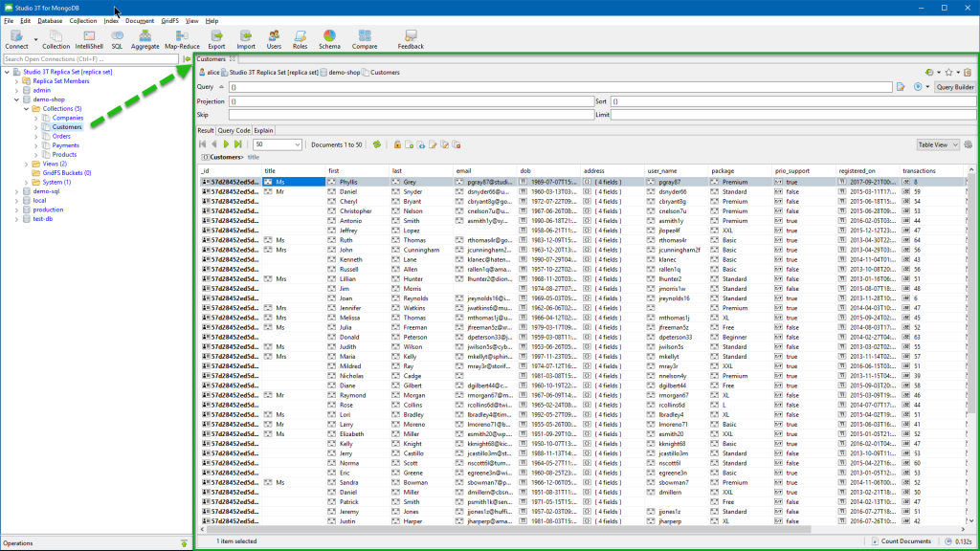Click the Import toolbar icon
980x551 pixels.
tap(246, 39)
